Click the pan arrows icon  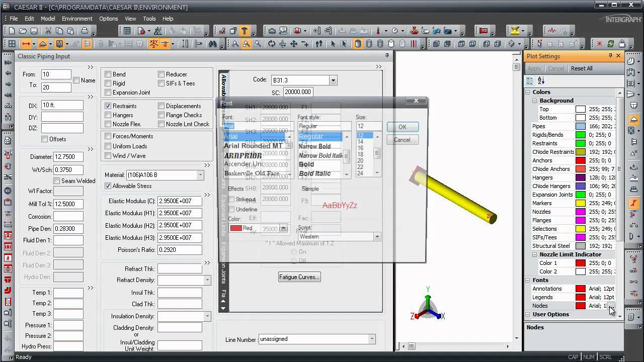(293, 44)
